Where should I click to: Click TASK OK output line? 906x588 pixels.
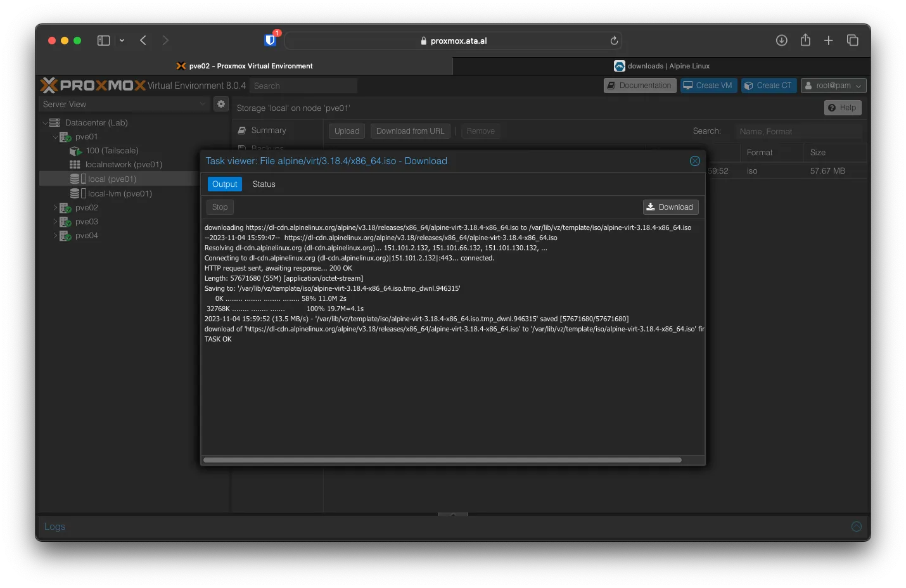click(x=218, y=340)
